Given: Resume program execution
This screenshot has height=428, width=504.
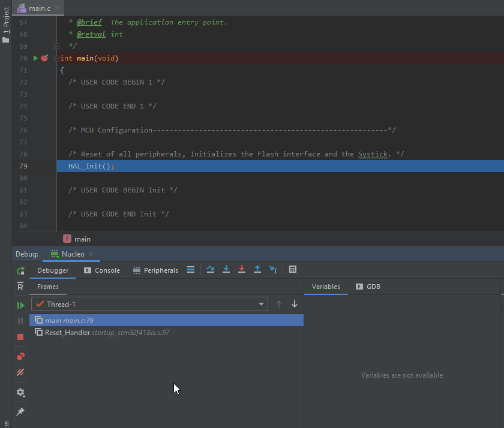Looking at the screenshot, I should (x=20, y=305).
